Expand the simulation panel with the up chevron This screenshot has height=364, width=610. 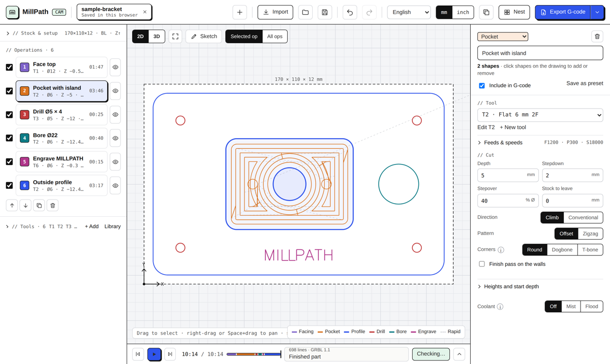(459, 354)
